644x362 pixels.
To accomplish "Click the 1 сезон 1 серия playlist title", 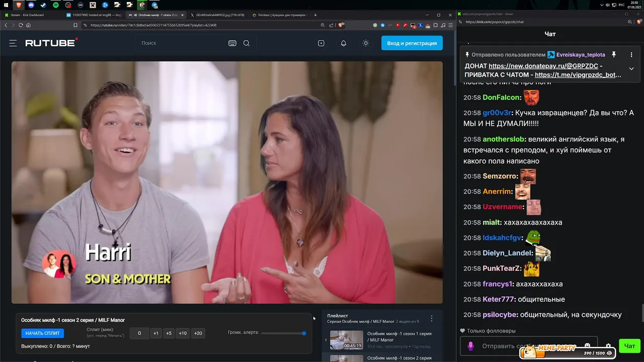I will coord(399,337).
